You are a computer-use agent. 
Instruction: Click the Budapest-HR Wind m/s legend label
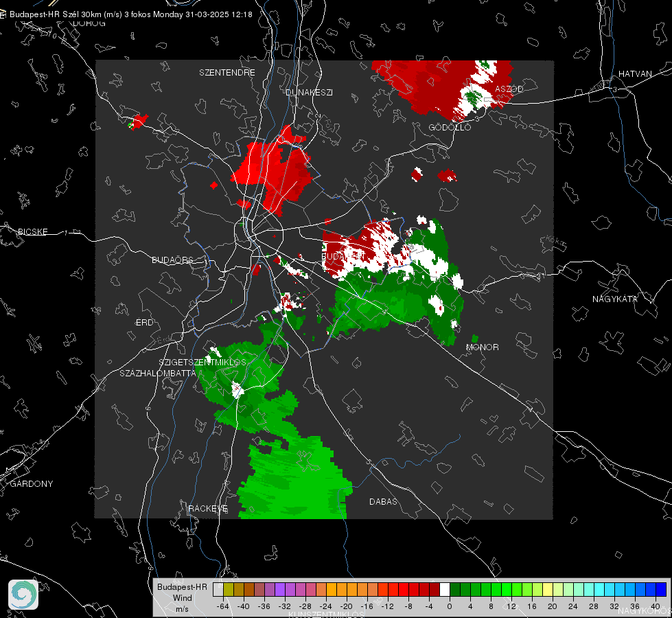click(182, 598)
